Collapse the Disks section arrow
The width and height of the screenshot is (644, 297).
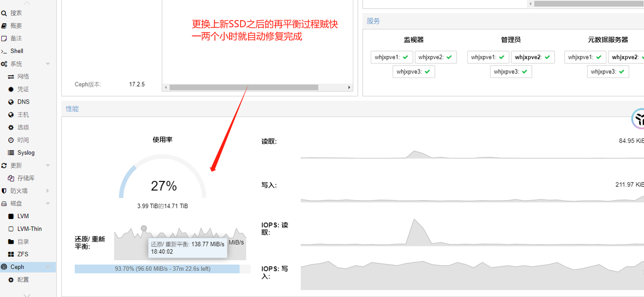[x=48, y=204]
